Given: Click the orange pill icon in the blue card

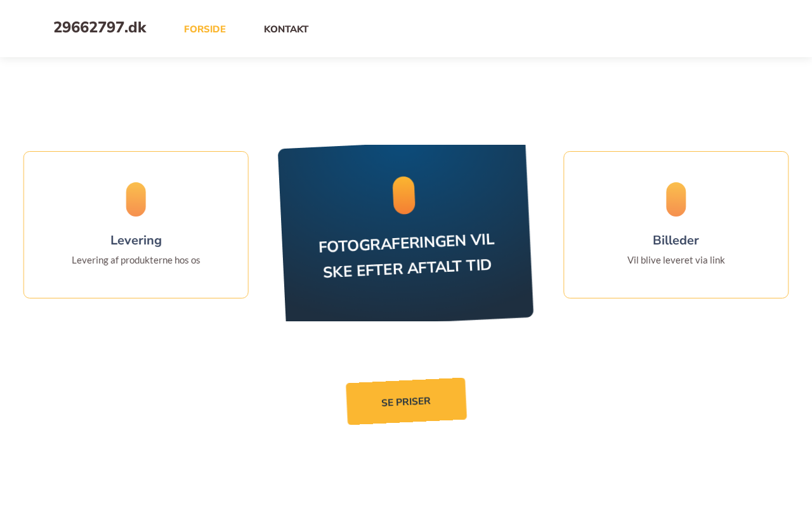Looking at the screenshot, I should click(x=404, y=196).
